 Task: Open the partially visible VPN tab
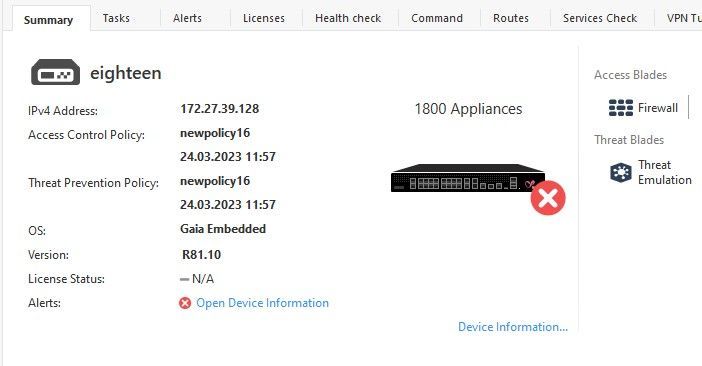683,18
